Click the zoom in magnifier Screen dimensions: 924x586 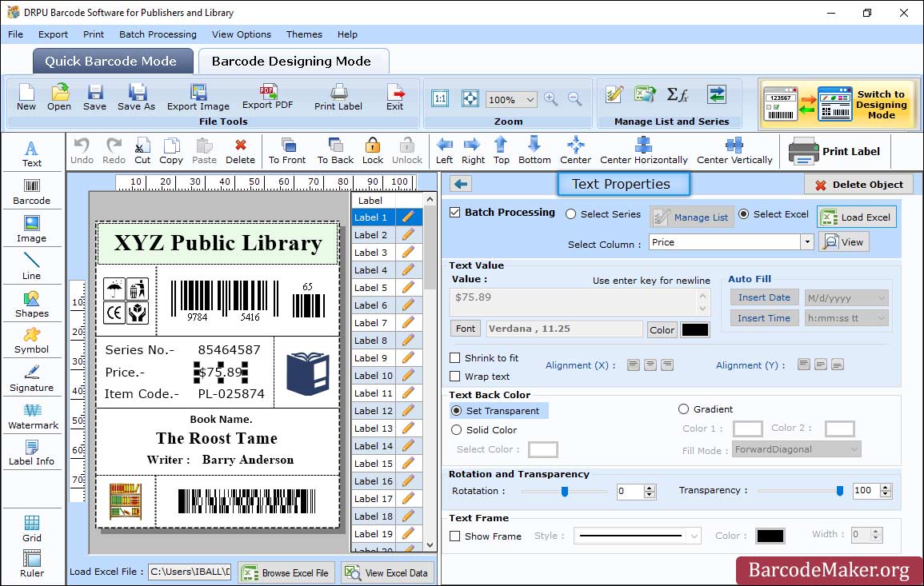point(551,99)
